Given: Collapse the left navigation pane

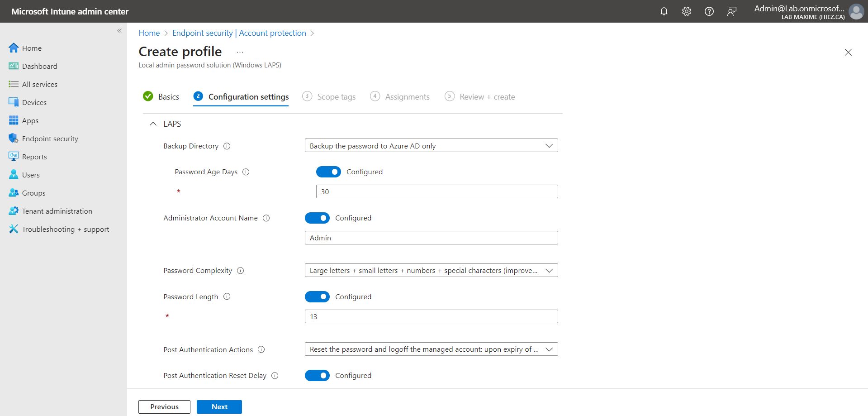Looking at the screenshot, I should (x=119, y=31).
